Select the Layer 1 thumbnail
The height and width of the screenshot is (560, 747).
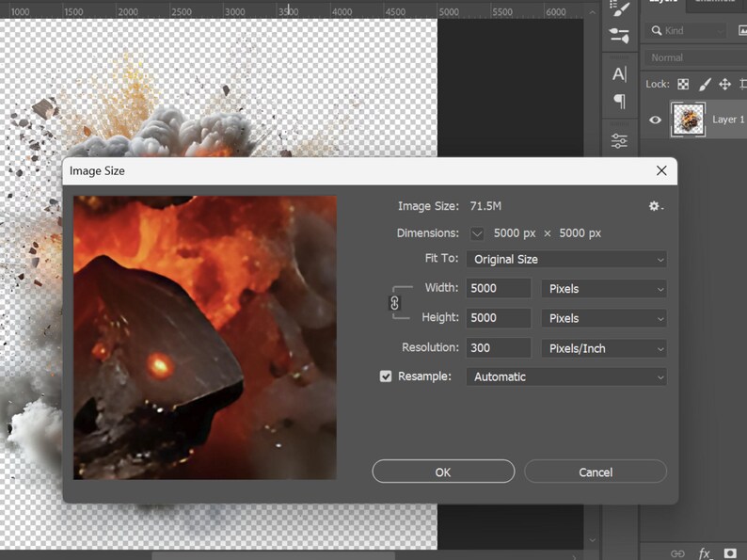pos(688,120)
